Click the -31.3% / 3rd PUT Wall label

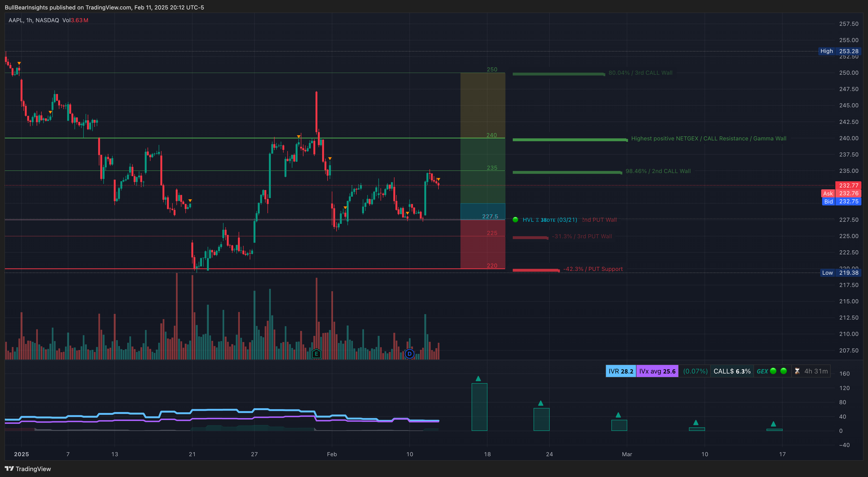(x=582, y=236)
